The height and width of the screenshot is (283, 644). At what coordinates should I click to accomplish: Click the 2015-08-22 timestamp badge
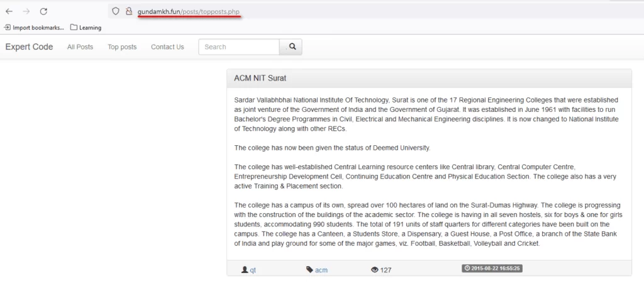tap(493, 269)
